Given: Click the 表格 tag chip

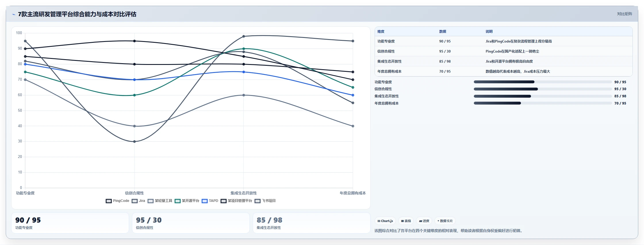Looking at the screenshot, I should pyautogui.click(x=406, y=221).
